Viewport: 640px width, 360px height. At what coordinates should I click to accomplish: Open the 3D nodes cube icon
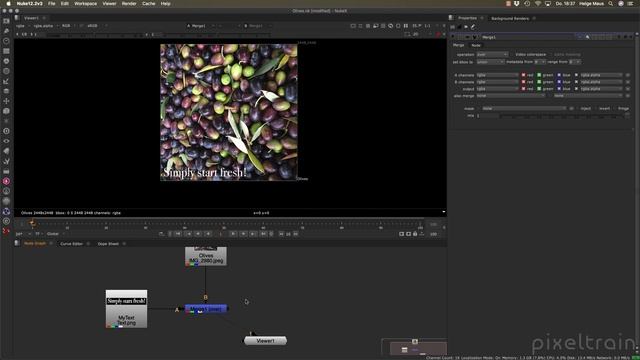[x=6, y=111]
